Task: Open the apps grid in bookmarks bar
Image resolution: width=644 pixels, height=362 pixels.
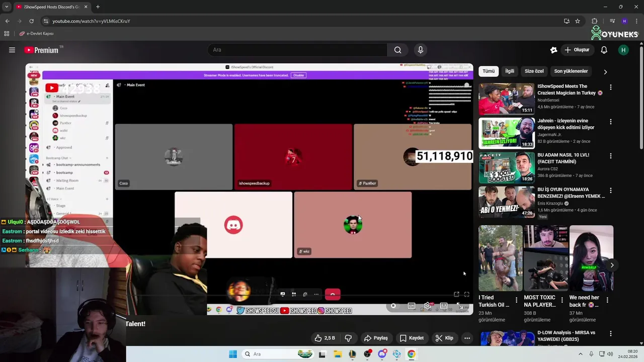Action: pos(7,34)
